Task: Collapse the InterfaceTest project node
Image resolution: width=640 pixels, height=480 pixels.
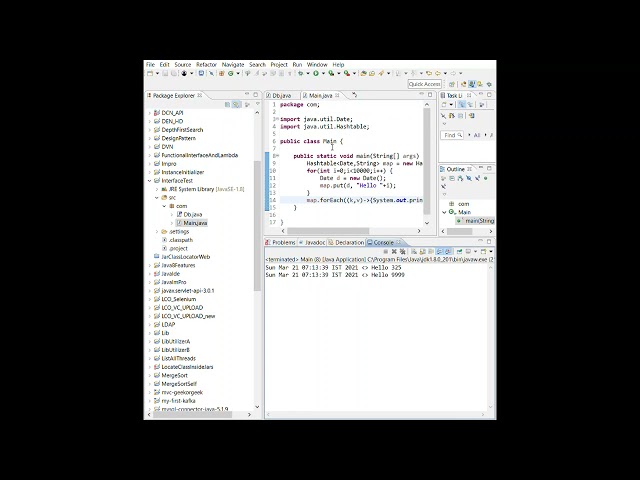Action: 149,180
